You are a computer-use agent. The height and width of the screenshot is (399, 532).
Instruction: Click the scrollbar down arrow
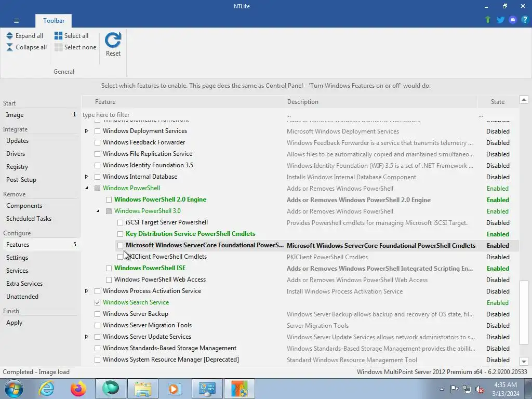[x=524, y=362]
